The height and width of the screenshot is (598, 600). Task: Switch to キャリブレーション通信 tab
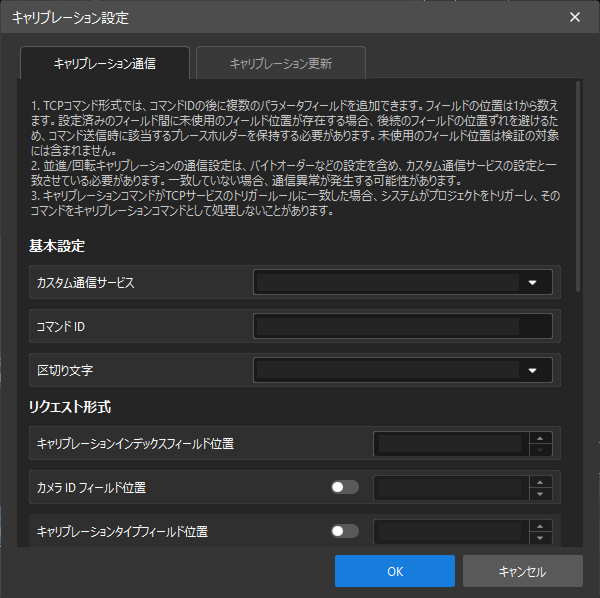[105, 63]
